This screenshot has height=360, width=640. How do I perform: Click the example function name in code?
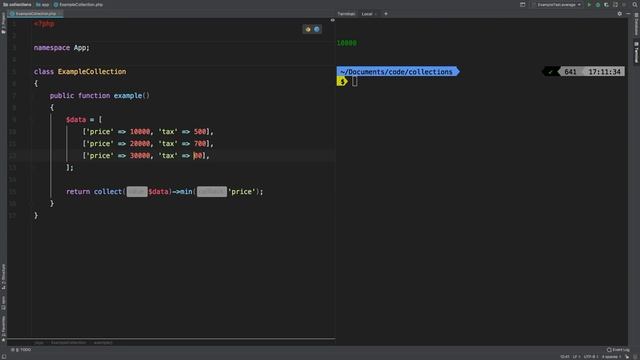[128, 96]
